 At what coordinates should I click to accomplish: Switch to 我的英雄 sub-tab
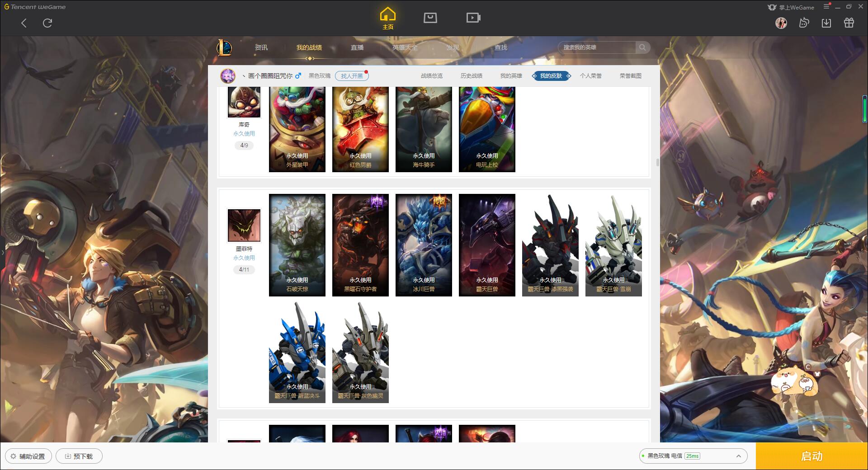click(511, 76)
